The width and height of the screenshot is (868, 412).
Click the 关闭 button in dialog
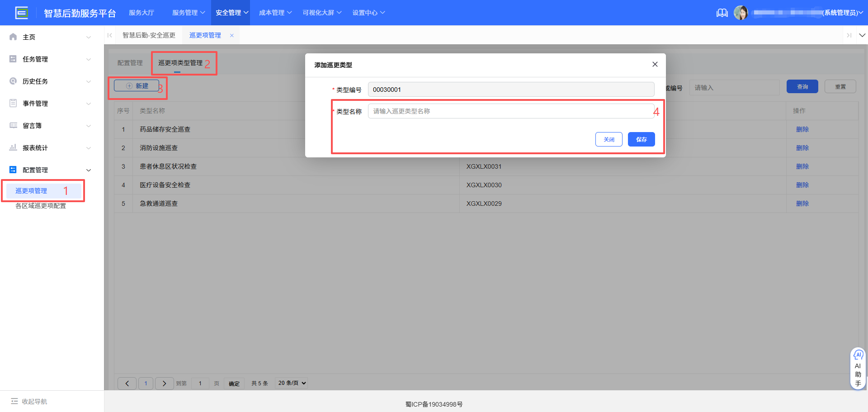pyautogui.click(x=609, y=139)
